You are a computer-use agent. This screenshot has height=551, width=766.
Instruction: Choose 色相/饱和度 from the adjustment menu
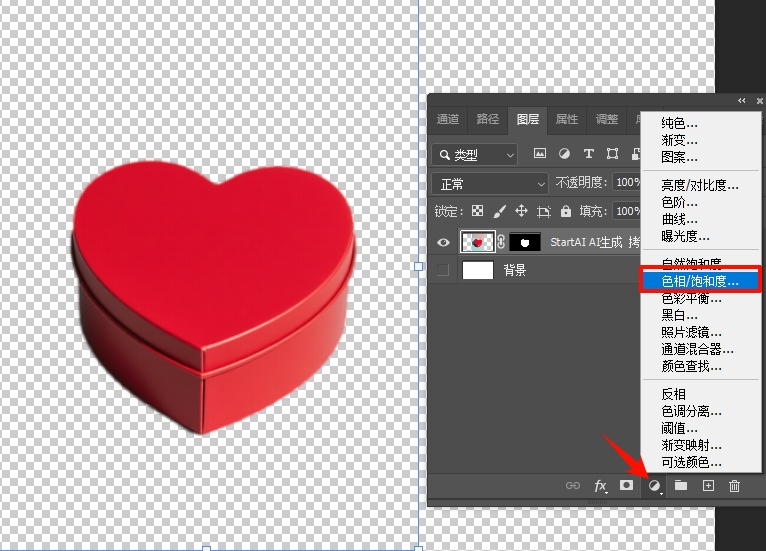pyautogui.click(x=700, y=282)
